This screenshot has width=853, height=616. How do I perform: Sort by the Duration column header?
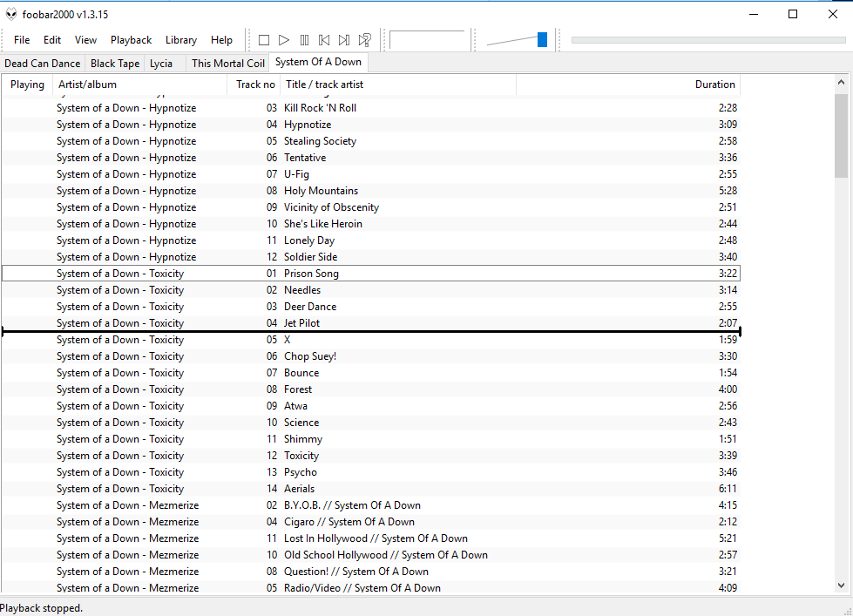[x=628, y=85]
